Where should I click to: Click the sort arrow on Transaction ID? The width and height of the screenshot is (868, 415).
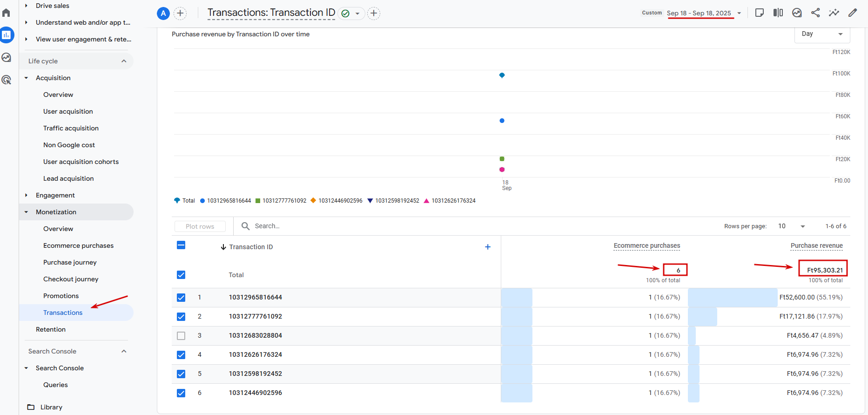click(x=223, y=247)
